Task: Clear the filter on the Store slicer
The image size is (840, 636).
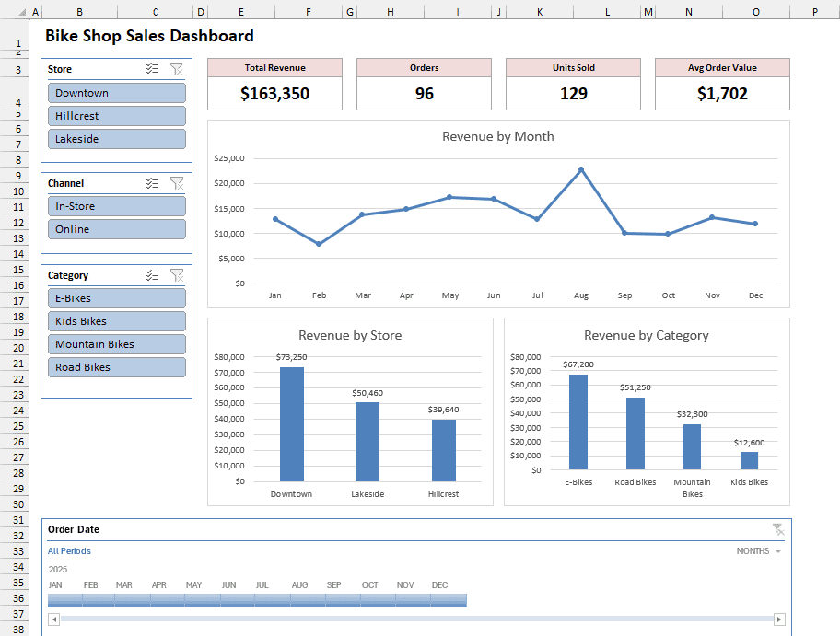Action: pos(176,68)
